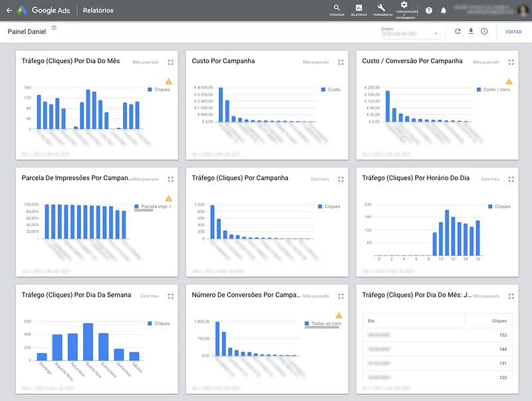Open the Google Ads logo home

click(22, 11)
